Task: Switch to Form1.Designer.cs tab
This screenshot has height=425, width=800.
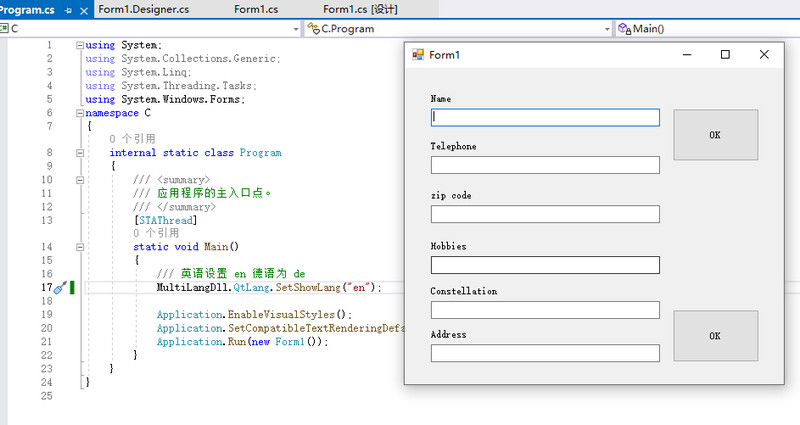Action: tap(143, 9)
